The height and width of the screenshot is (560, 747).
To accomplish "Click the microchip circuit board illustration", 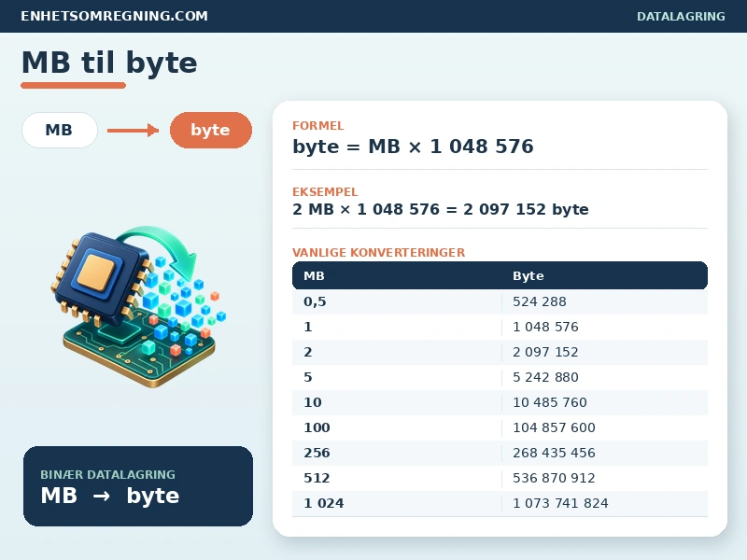I will pos(138,306).
